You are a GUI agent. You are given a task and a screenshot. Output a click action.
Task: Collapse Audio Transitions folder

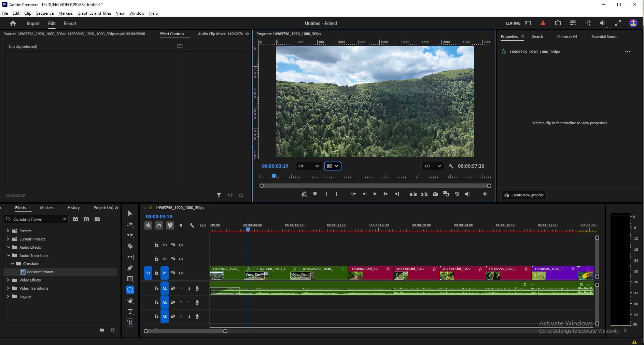[x=9, y=256]
